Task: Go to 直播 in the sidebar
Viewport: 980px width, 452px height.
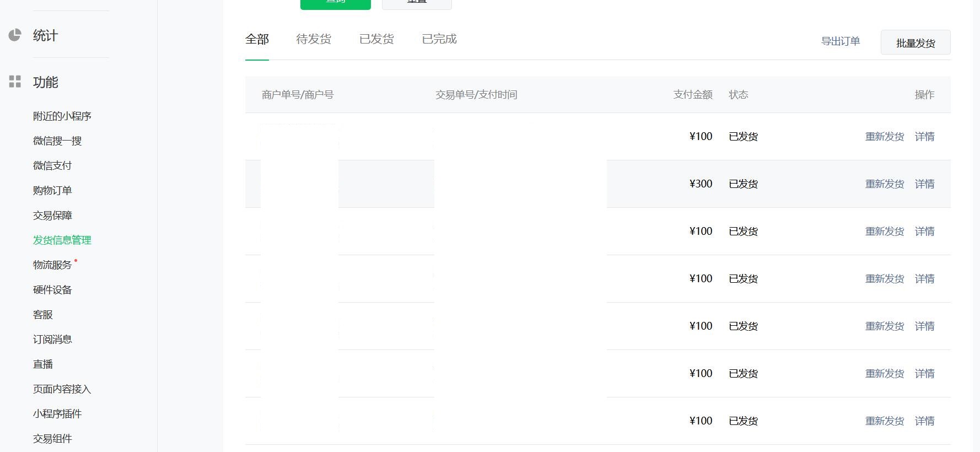Action: (x=43, y=364)
